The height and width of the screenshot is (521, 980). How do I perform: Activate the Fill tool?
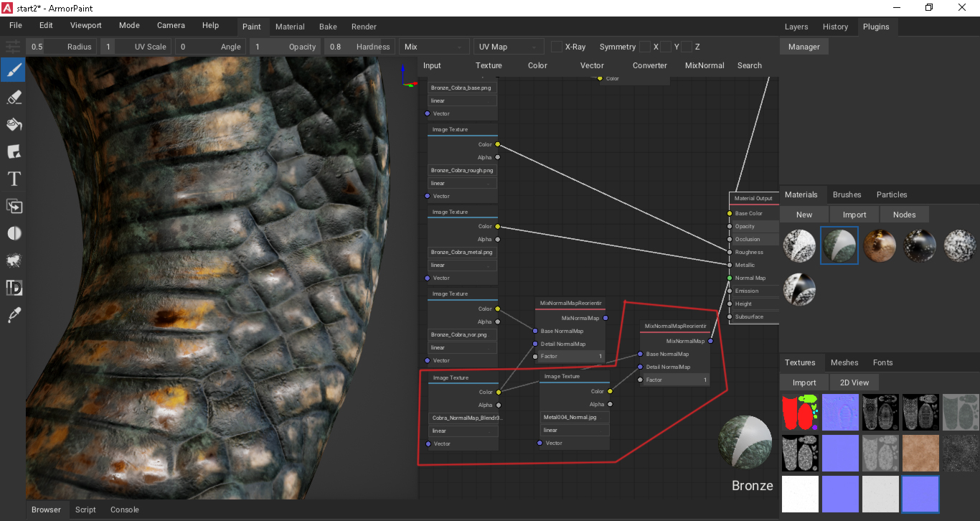point(12,124)
